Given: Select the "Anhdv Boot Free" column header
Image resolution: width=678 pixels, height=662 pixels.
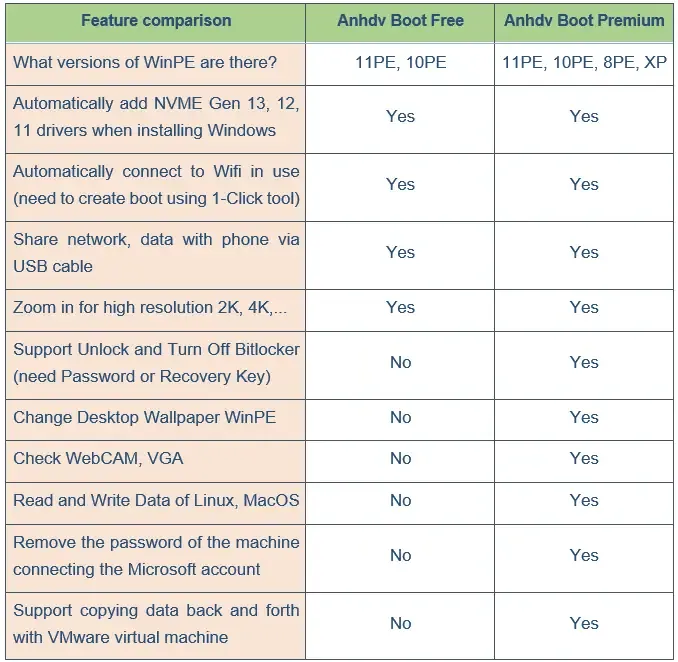Looking at the screenshot, I should [400, 20].
